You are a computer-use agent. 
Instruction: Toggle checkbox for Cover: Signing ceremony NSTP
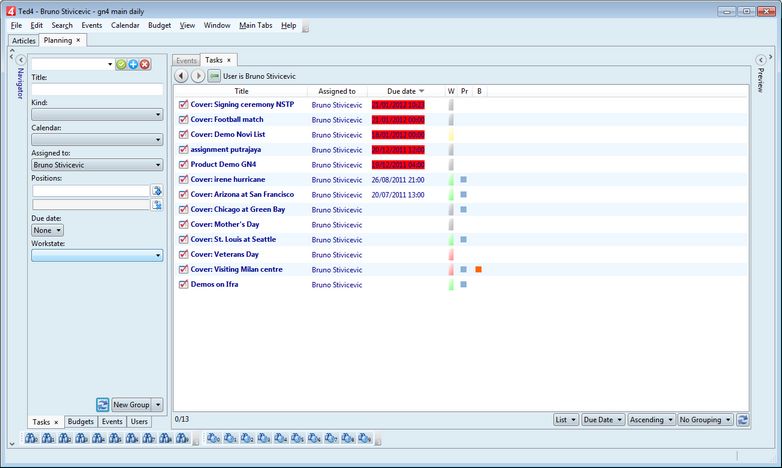coord(183,105)
